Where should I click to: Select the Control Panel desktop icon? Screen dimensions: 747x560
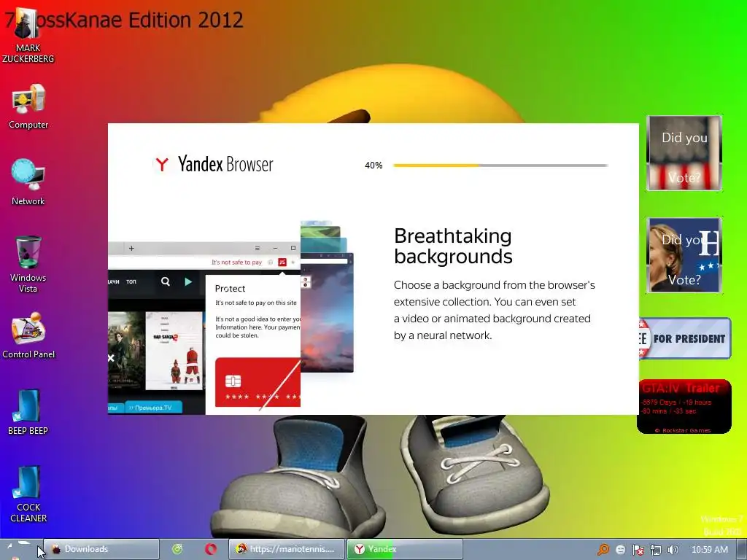point(28,335)
